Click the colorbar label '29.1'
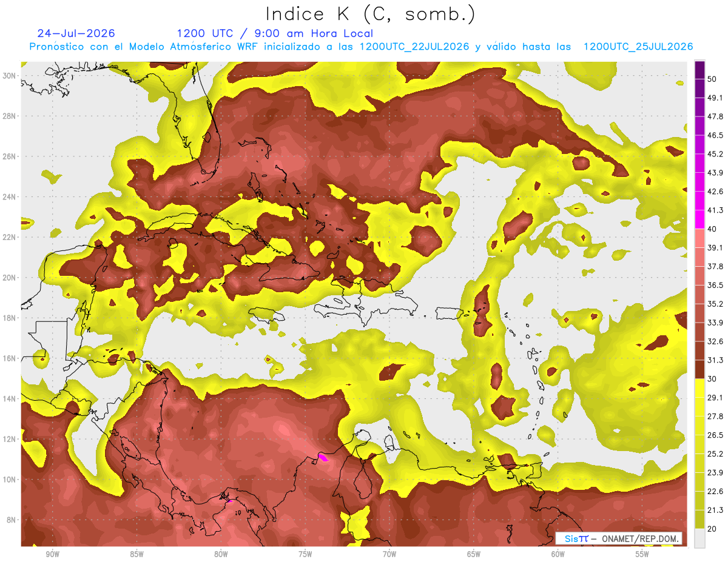This screenshot has height=562, width=728. pos(715,398)
